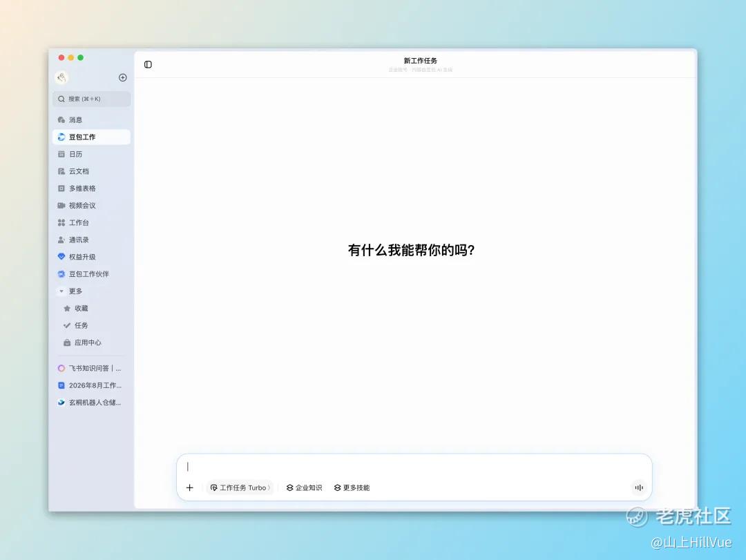Toggle the sidebar panel icon
Viewport: 746px width, 560px height.
click(148, 64)
